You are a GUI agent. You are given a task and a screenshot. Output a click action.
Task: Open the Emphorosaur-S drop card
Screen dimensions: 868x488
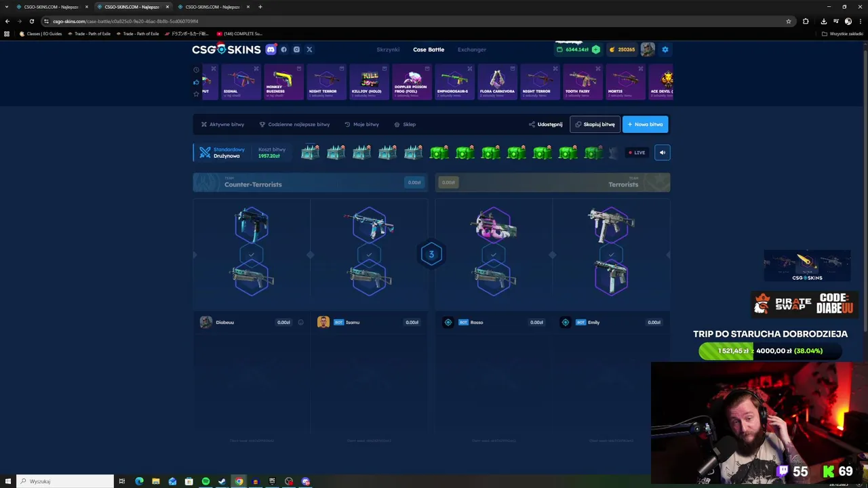pyautogui.click(x=454, y=82)
